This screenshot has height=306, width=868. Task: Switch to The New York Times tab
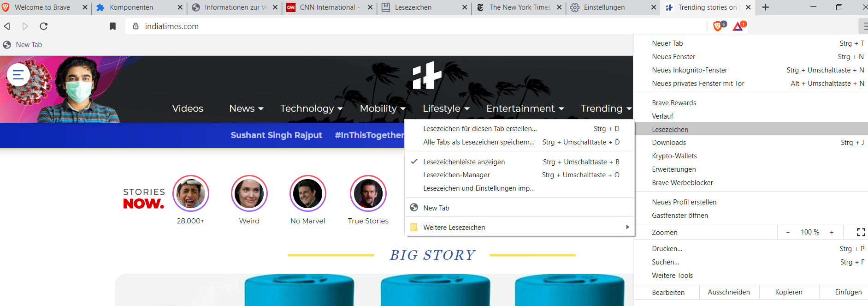point(519,7)
